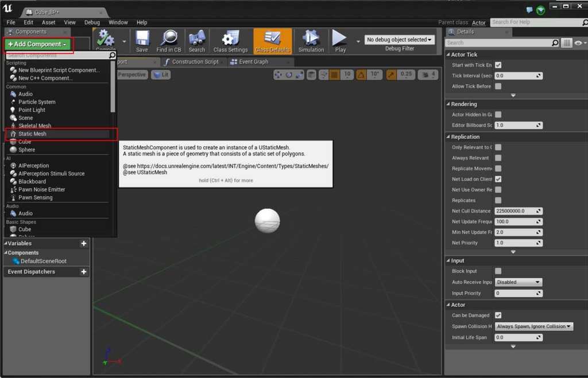Open the Window menu

click(x=118, y=22)
